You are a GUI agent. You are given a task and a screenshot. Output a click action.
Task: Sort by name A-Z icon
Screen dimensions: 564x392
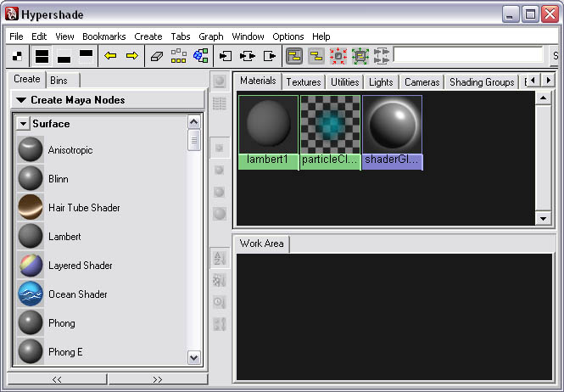[x=220, y=258]
